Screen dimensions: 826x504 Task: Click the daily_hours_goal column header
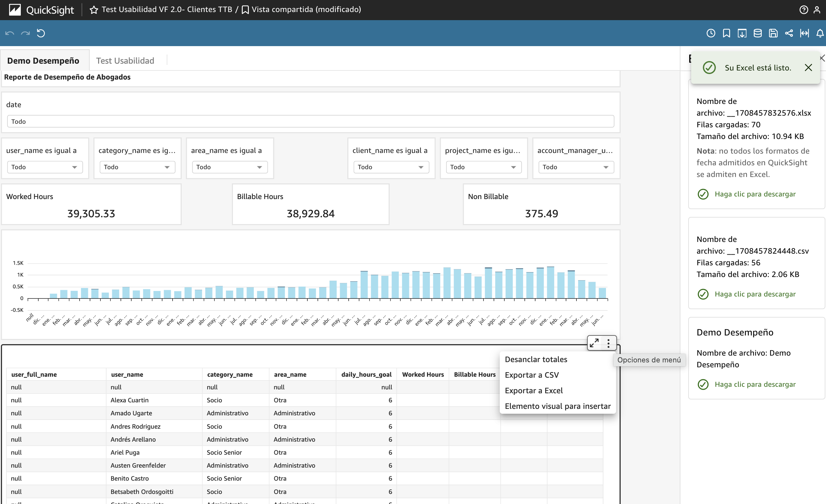(x=367, y=374)
